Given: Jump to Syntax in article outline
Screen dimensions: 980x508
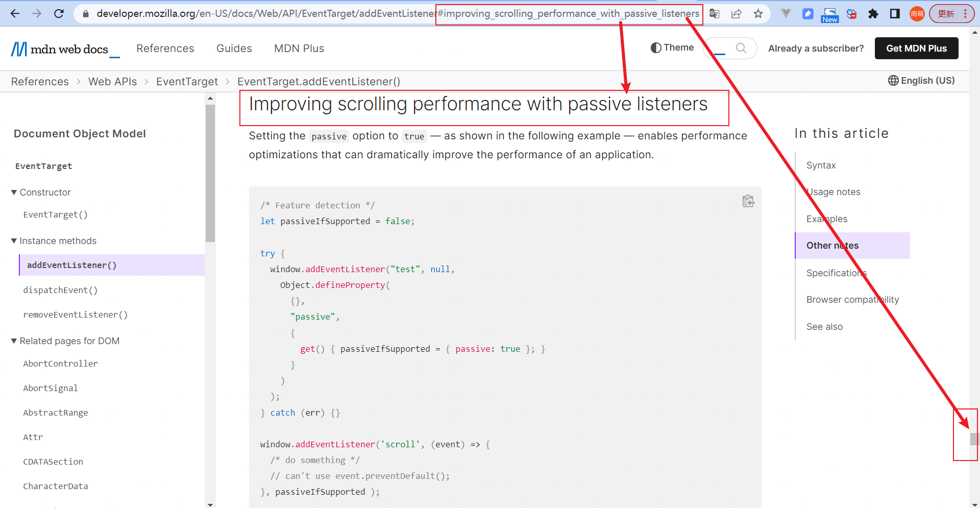Looking at the screenshot, I should [x=821, y=165].
